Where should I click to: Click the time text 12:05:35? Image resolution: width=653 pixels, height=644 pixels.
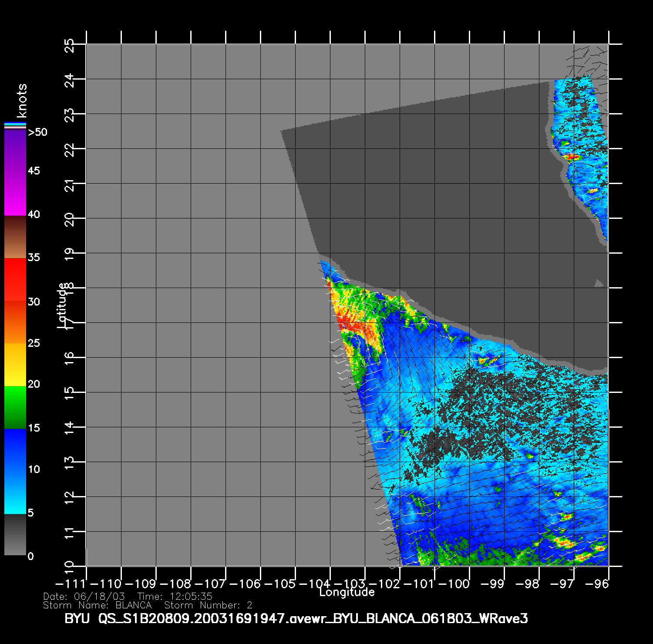tap(175, 596)
